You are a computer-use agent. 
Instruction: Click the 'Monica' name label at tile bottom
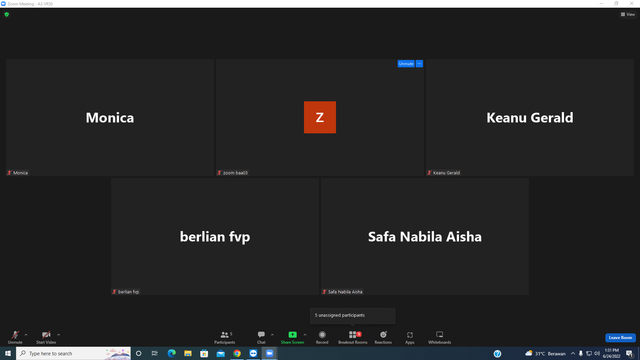(x=20, y=173)
